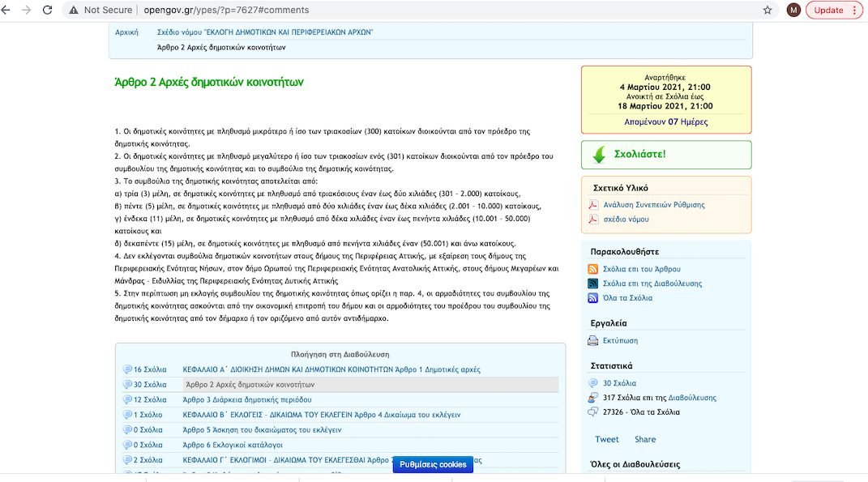Open the 12 Σχόλια comments link
The height and width of the screenshot is (482, 868).
pos(150,399)
